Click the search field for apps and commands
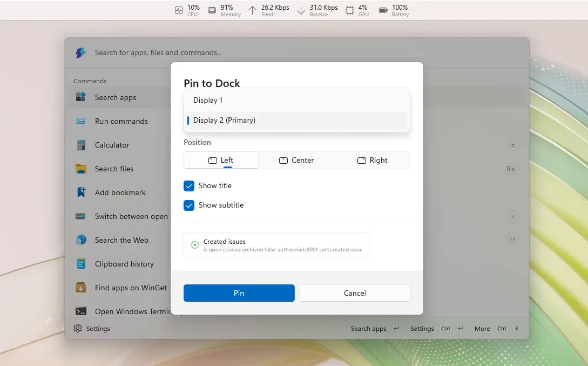Viewport: 588px width, 366px height. 296,52
